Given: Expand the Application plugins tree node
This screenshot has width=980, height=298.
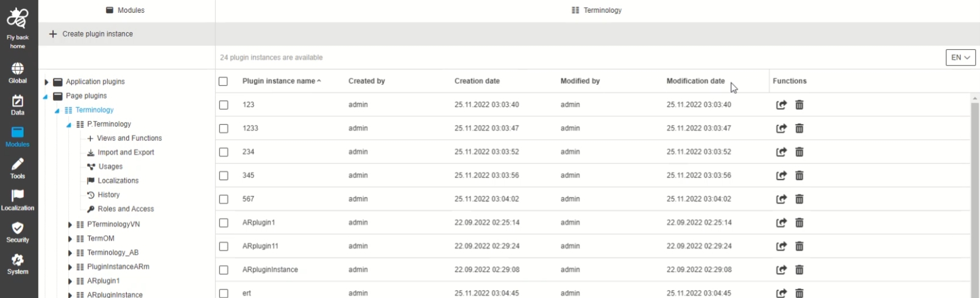Looking at the screenshot, I should coord(46,82).
